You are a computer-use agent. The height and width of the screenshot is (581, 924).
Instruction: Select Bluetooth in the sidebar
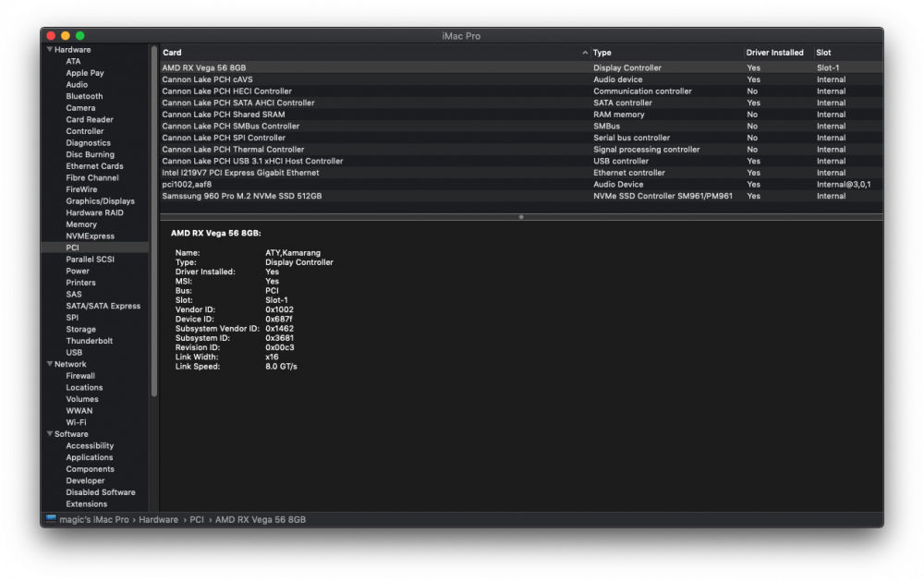84,96
